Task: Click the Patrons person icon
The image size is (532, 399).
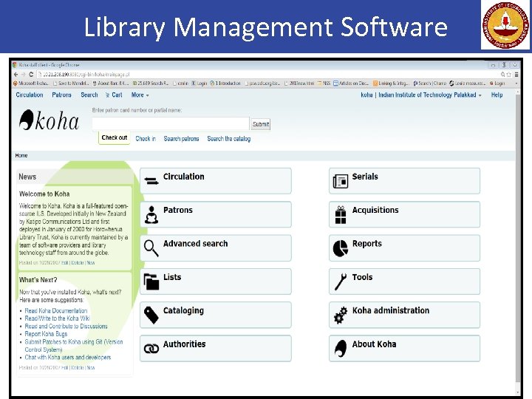Action: 151,215
